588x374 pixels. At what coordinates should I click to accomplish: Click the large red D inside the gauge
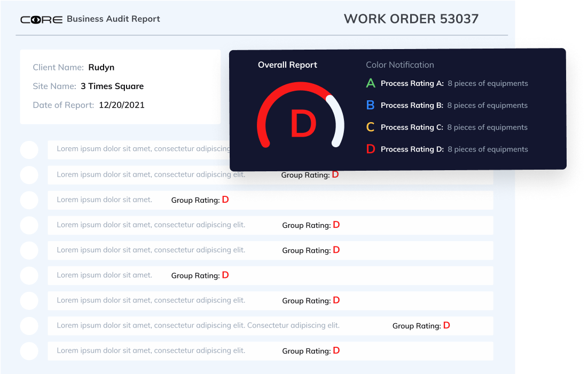(x=303, y=123)
